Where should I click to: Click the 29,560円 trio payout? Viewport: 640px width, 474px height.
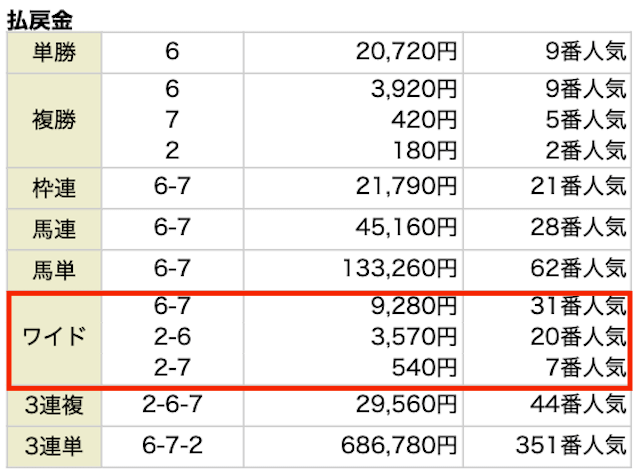tap(406, 405)
